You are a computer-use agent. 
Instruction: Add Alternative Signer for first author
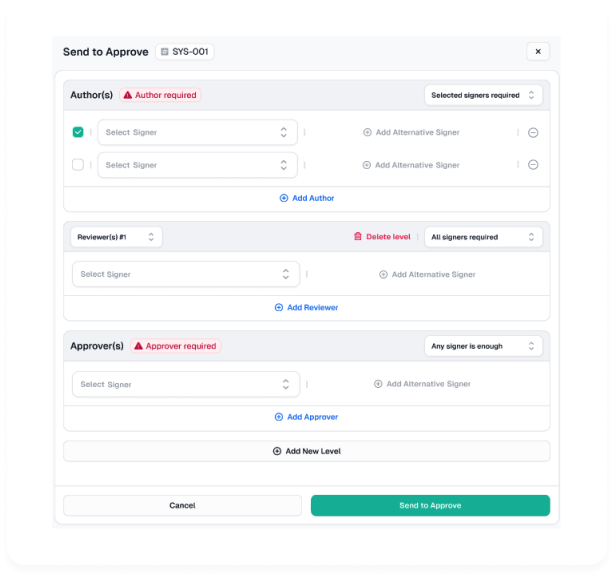411,132
